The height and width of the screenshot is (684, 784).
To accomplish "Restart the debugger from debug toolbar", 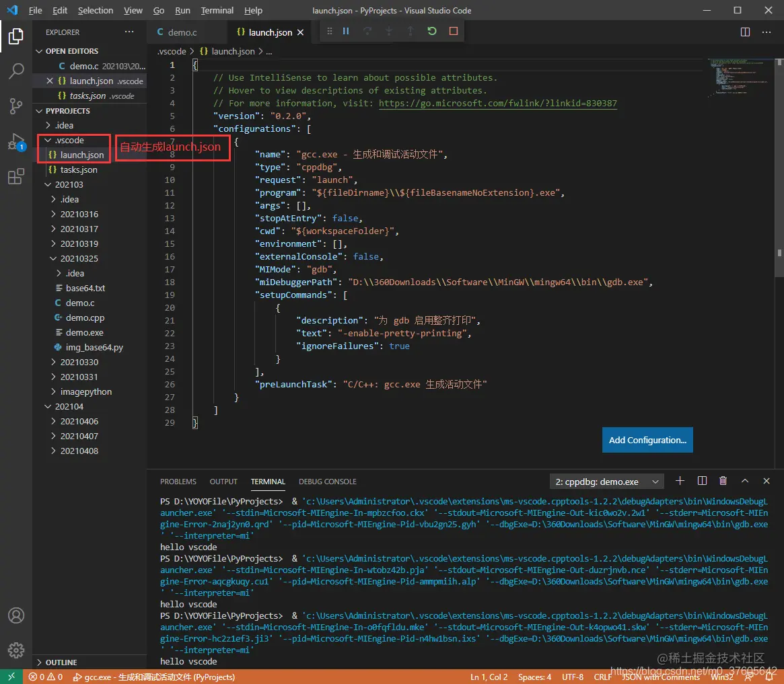I will click(x=432, y=31).
